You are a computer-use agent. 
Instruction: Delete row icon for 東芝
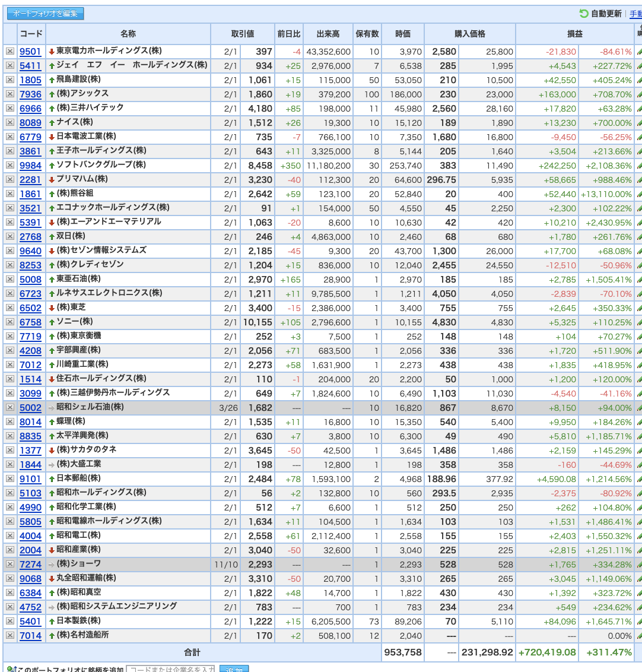coord(10,308)
